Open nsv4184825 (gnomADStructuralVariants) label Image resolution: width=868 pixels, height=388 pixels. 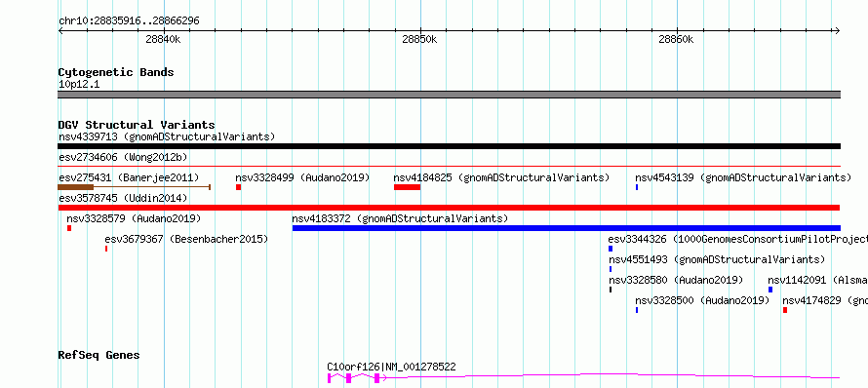tap(501, 177)
